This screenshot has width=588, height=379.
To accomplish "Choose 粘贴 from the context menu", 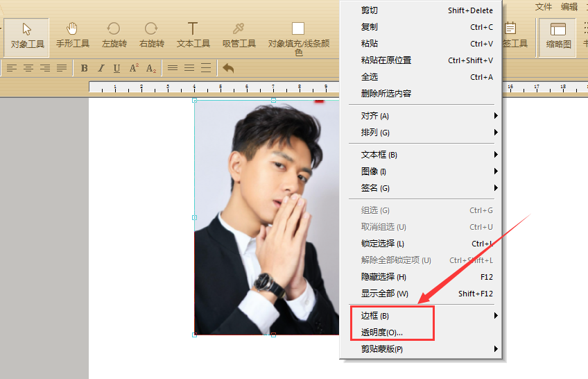I will [421, 44].
